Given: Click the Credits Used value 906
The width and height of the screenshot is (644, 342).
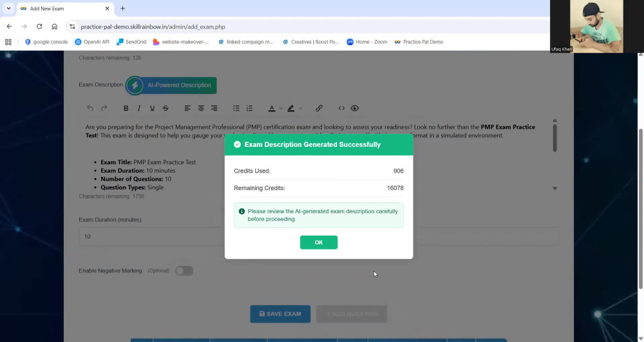Looking at the screenshot, I should (x=399, y=171).
